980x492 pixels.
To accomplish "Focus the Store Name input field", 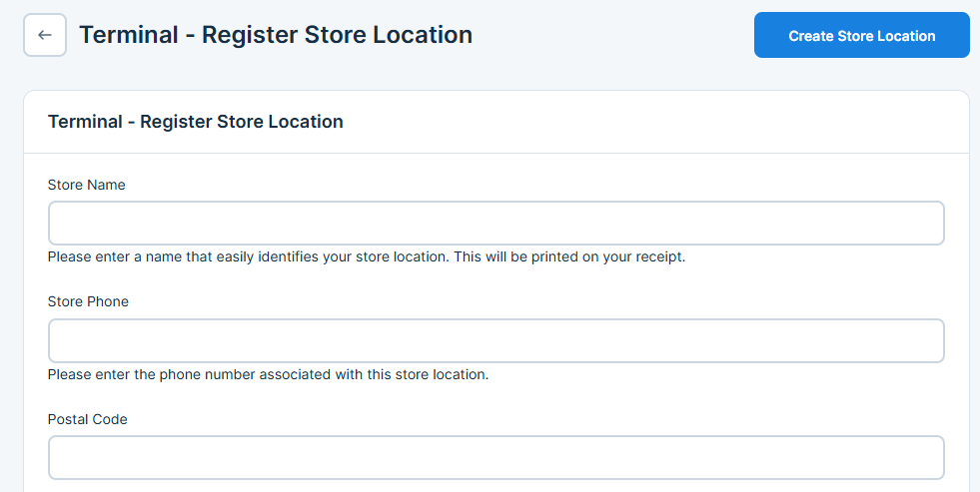I will pos(495,224).
